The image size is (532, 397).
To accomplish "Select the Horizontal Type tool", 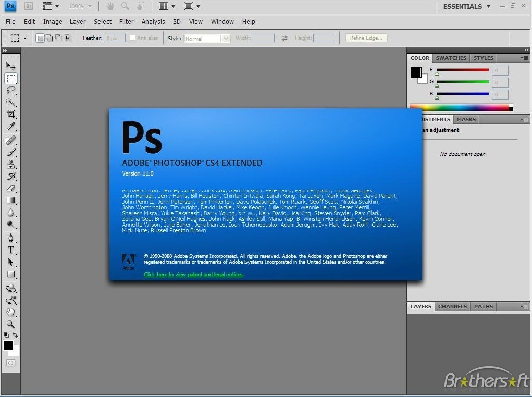I will 11,250.
